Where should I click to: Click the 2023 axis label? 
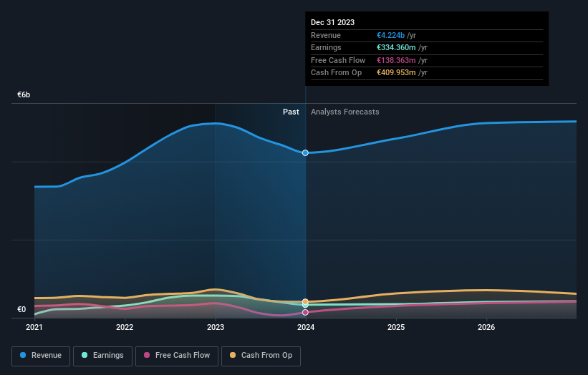coord(216,327)
